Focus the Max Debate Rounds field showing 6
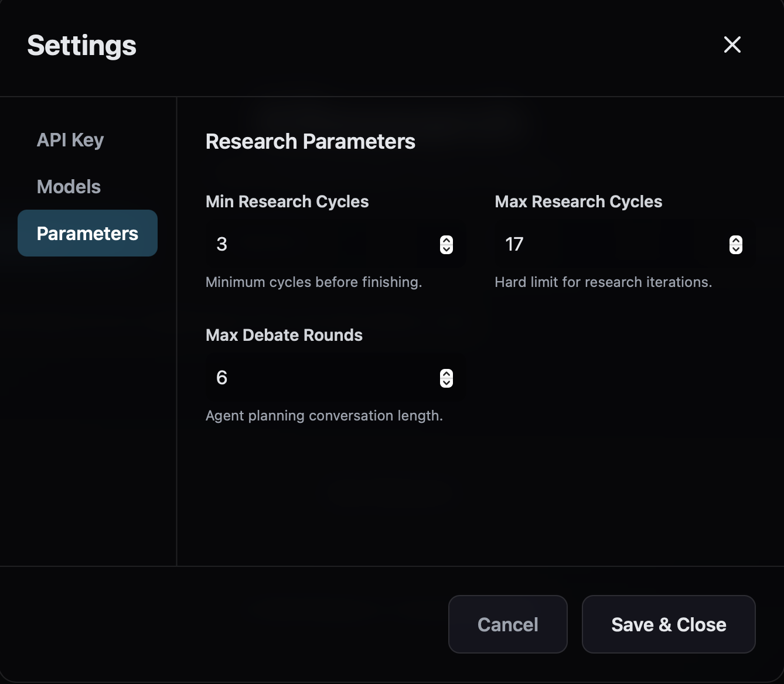 [336, 378]
